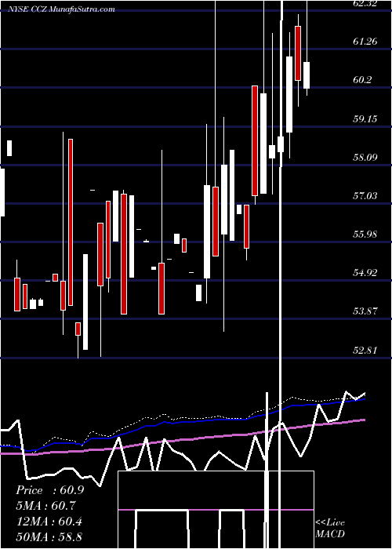Click the 61.26 price axis label
Image resolution: width=392 pixels, height=549 pixels.
click(x=365, y=42)
